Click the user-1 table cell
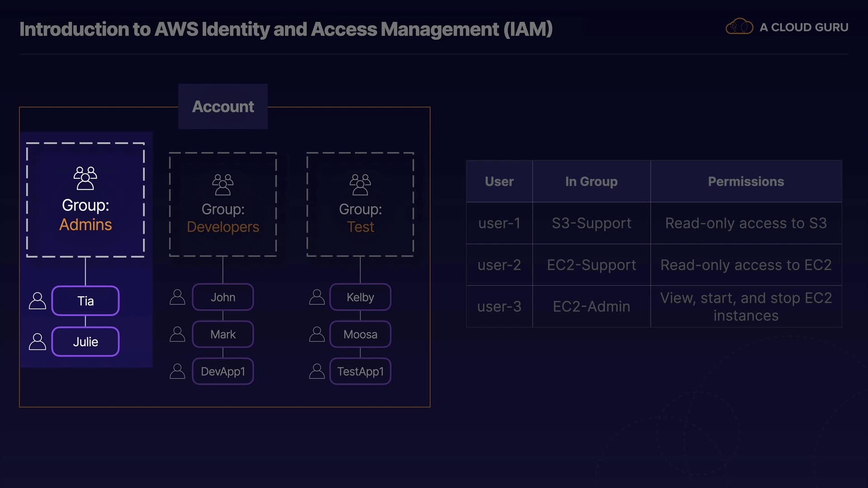The image size is (868, 488). [x=499, y=223]
